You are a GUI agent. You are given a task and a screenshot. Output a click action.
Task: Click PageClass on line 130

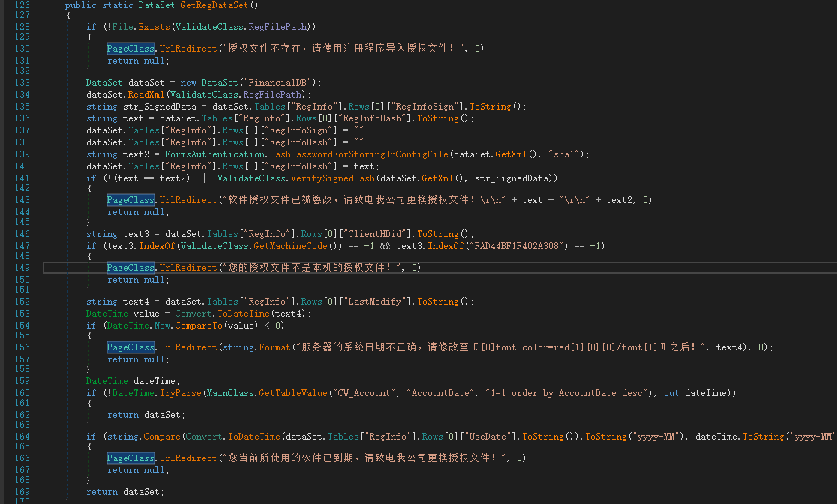pyautogui.click(x=130, y=49)
